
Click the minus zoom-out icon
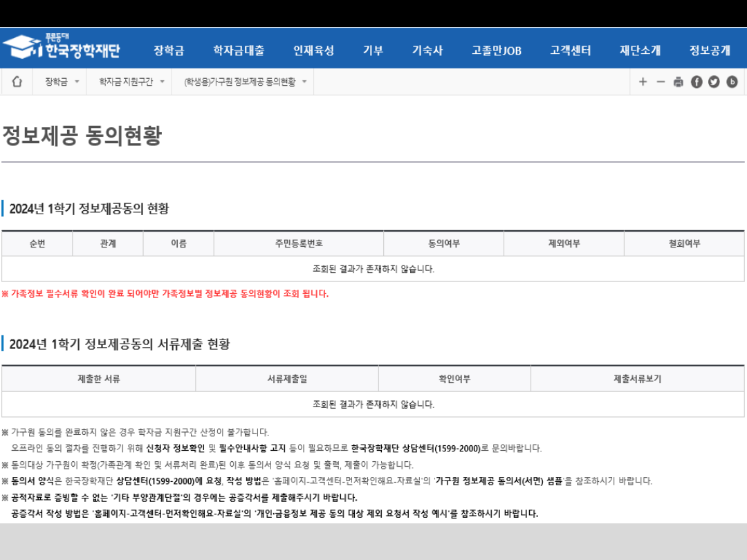point(661,82)
